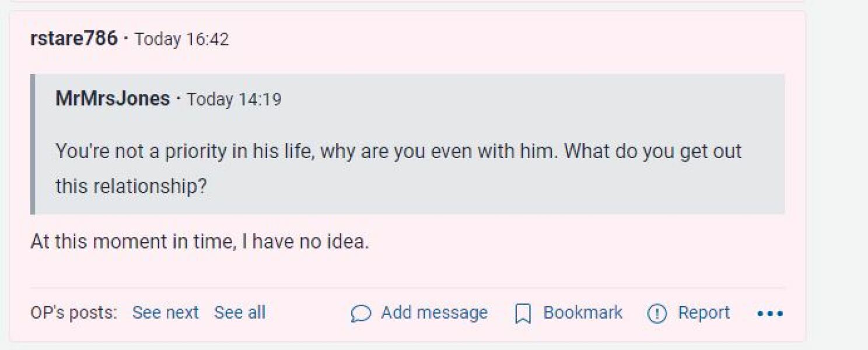Click the exclamation circle Report icon
Screen dimensions: 868x350
tap(657, 314)
